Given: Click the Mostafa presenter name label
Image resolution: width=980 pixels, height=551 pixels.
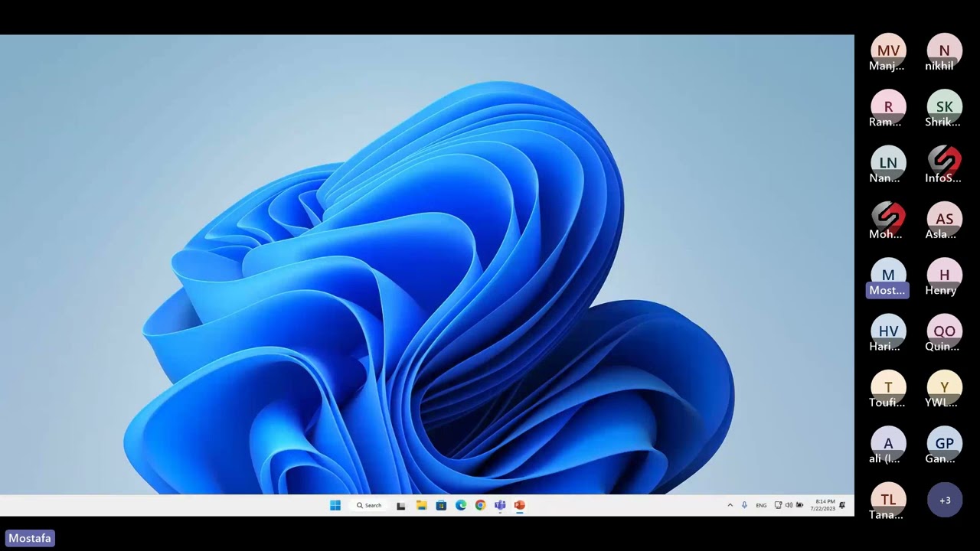Looking at the screenshot, I should click(x=30, y=538).
